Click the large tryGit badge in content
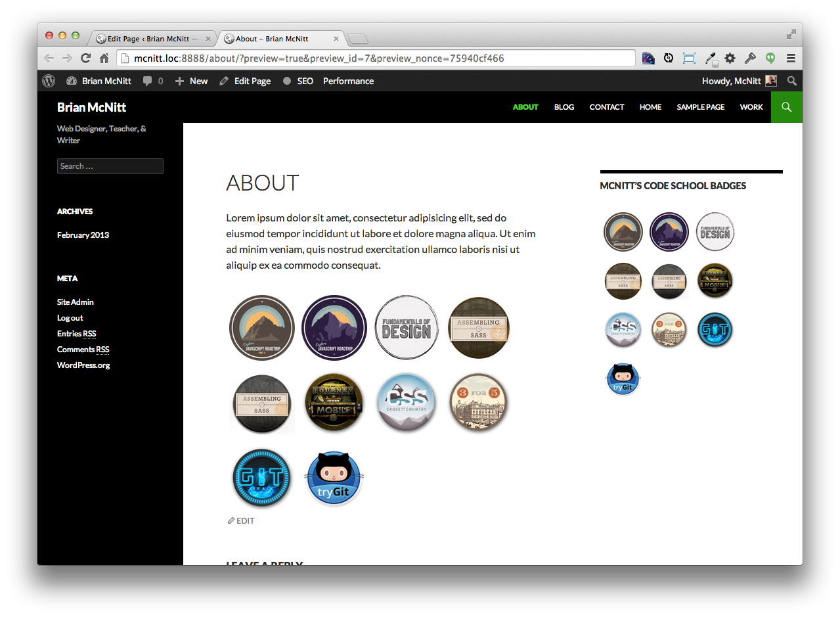 (x=334, y=478)
